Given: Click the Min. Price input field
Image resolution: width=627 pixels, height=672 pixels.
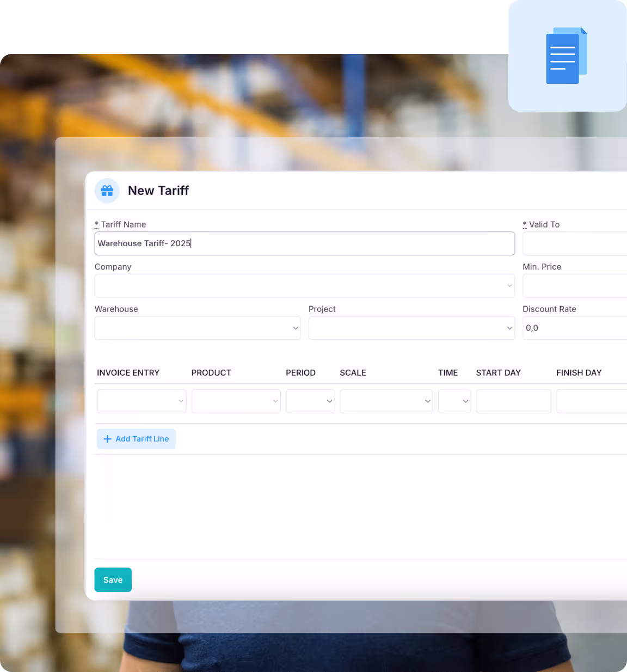Looking at the screenshot, I should coord(575,286).
